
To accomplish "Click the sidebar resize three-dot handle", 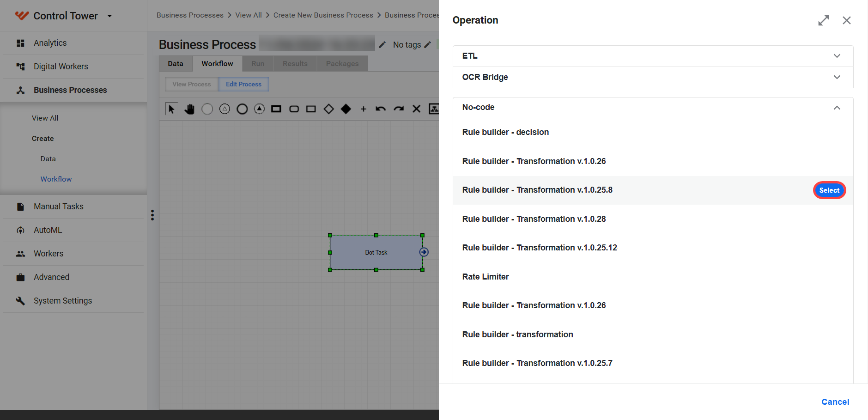I will tap(152, 215).
